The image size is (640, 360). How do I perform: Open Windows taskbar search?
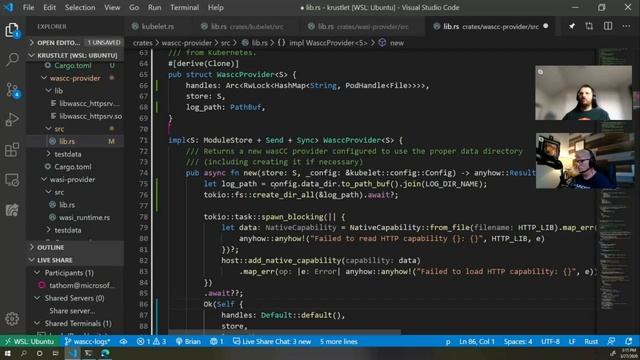coord(24,353)
